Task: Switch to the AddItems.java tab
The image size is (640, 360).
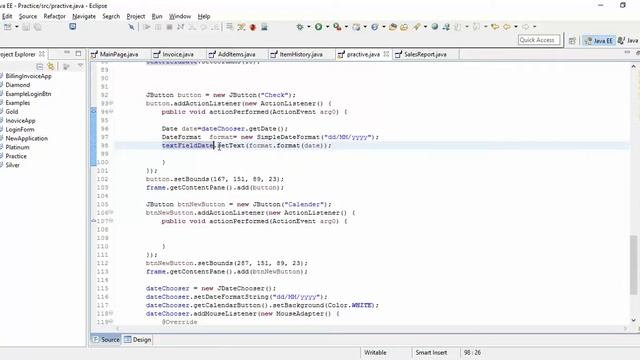Action: (x=237, y=54)
